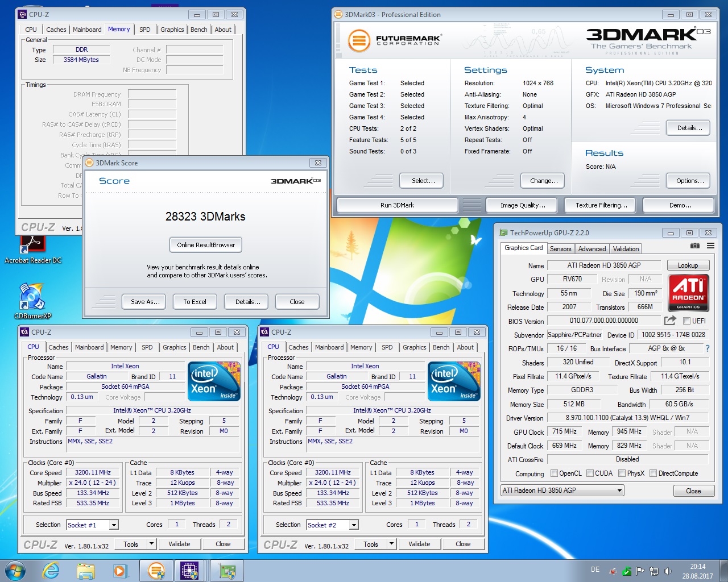The width and height of the screenshot is (728, 582).
Task: Switch to GPU-Z taskbar button
Action: tap(227, 571)
